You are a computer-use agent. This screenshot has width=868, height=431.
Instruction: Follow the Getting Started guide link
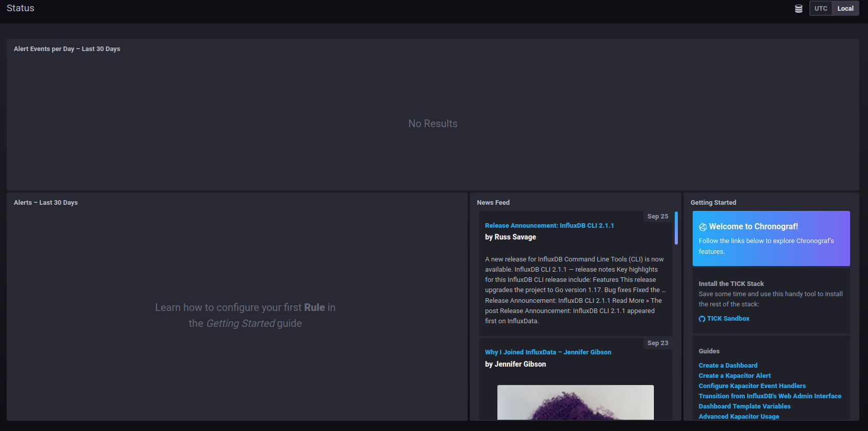241,323
